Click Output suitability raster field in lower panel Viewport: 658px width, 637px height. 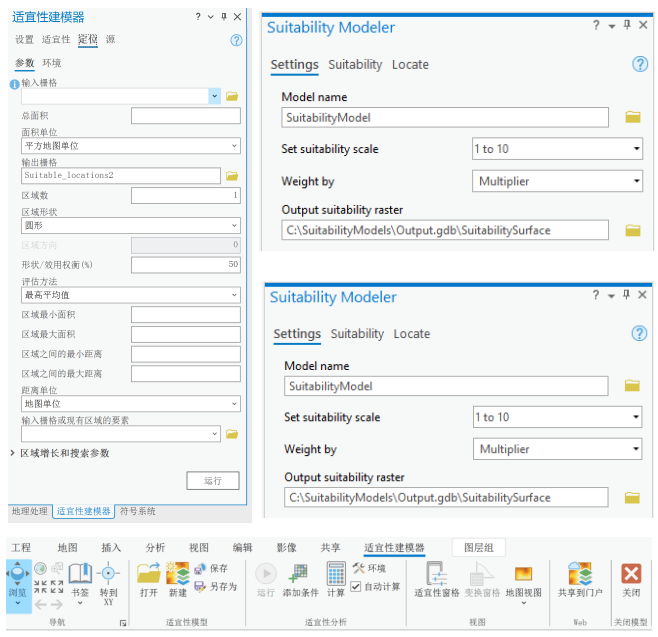(446, 497)
